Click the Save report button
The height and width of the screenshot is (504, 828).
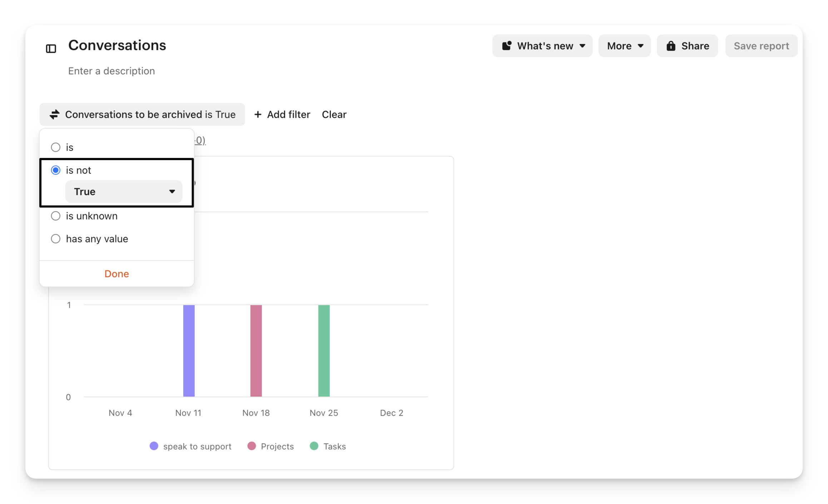click(761, 46)
